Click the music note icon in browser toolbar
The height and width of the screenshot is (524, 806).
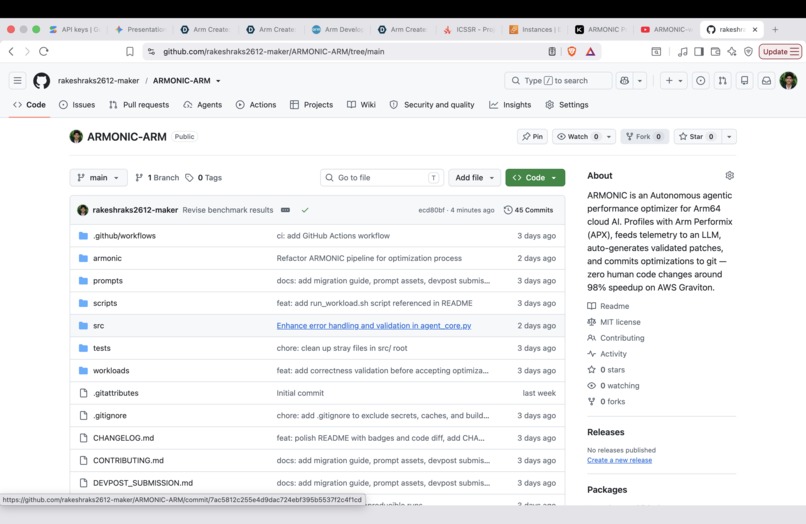pos(683,51)
